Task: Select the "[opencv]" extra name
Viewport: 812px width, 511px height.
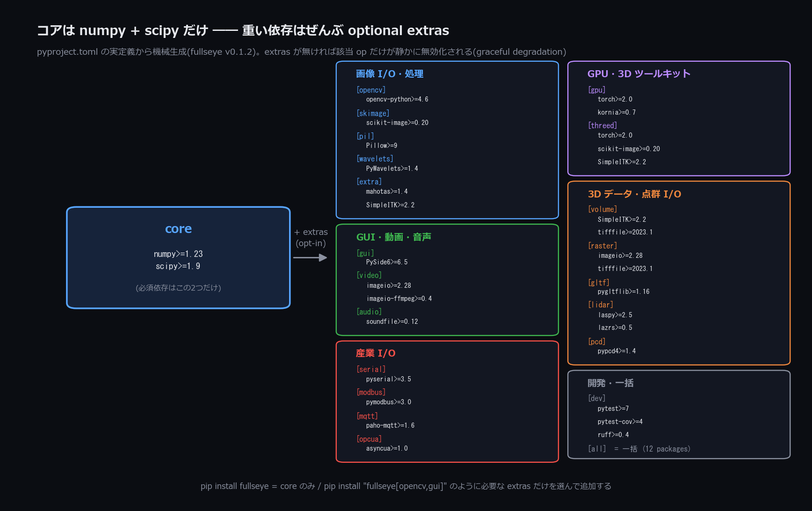Action: coord(371,90)
